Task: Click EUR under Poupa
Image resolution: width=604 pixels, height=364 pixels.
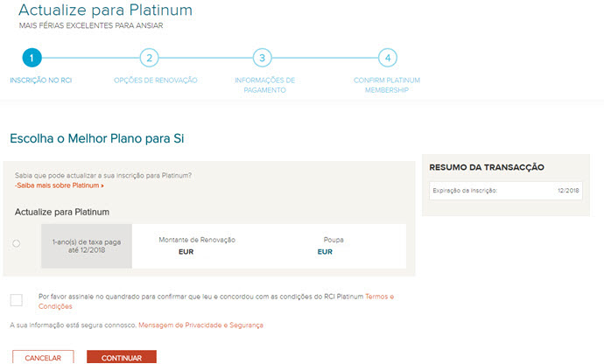Action: point(325,252)
